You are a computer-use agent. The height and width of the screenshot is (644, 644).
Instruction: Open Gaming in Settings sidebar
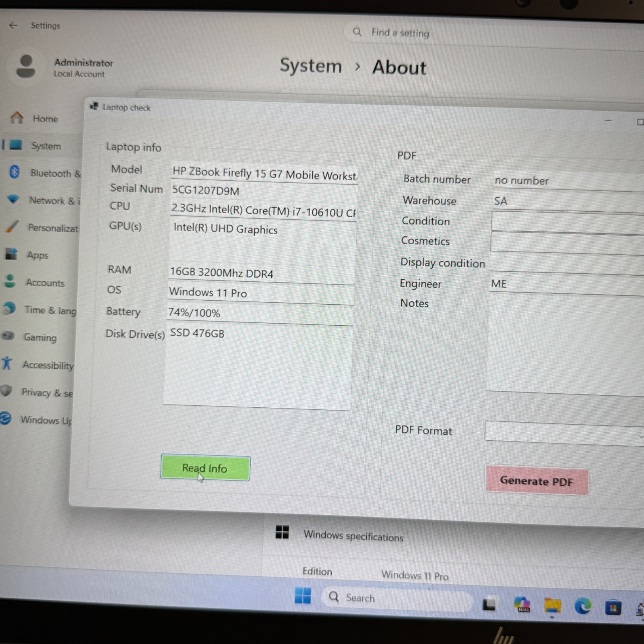pos(29,337)
